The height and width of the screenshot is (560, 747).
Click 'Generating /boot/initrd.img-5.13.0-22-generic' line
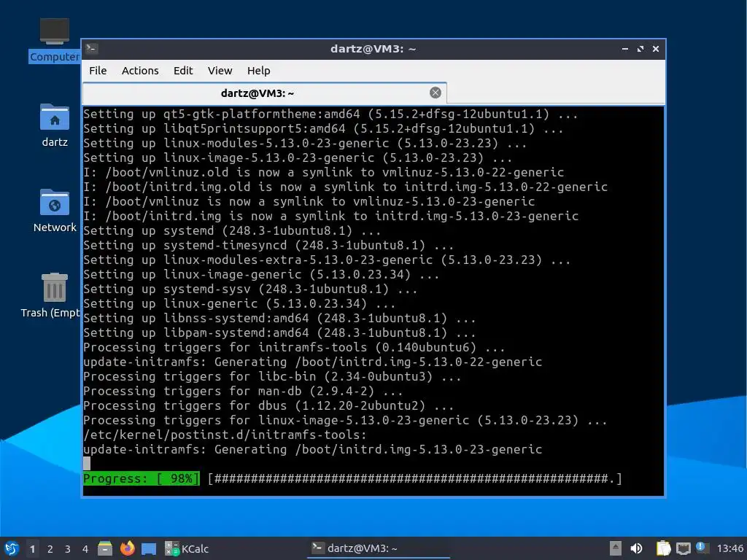pos(312,362)
